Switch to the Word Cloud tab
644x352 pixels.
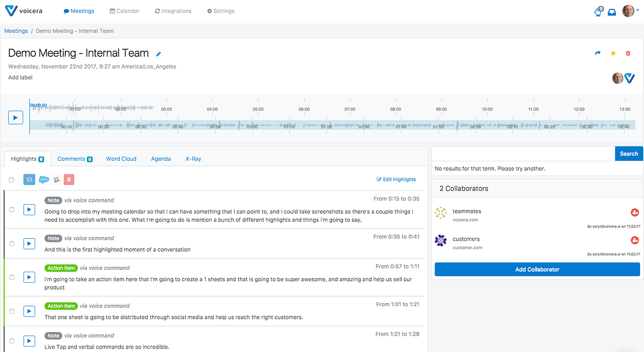click(x=121, y=159)
